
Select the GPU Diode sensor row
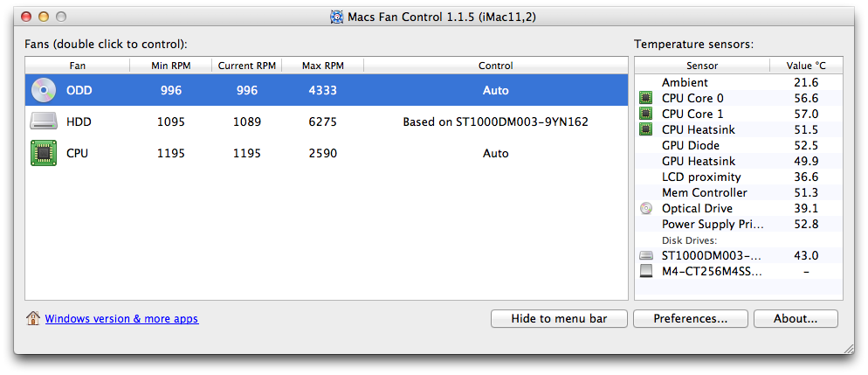pyautogui.click(x=739, y=146)
